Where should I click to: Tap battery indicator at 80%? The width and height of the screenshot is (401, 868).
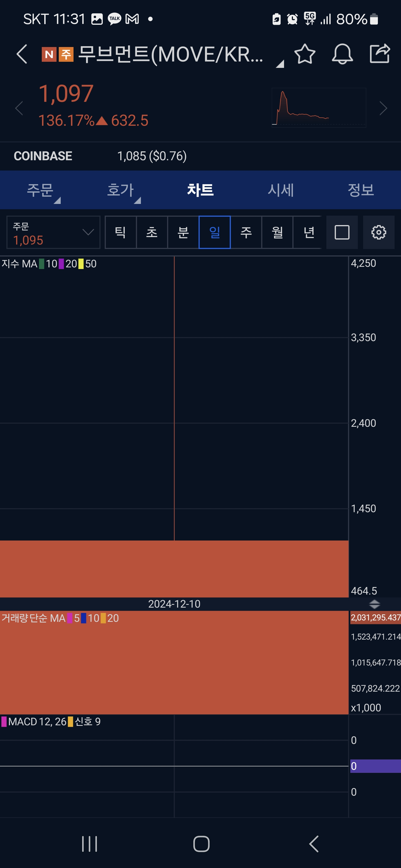[357, 19]
